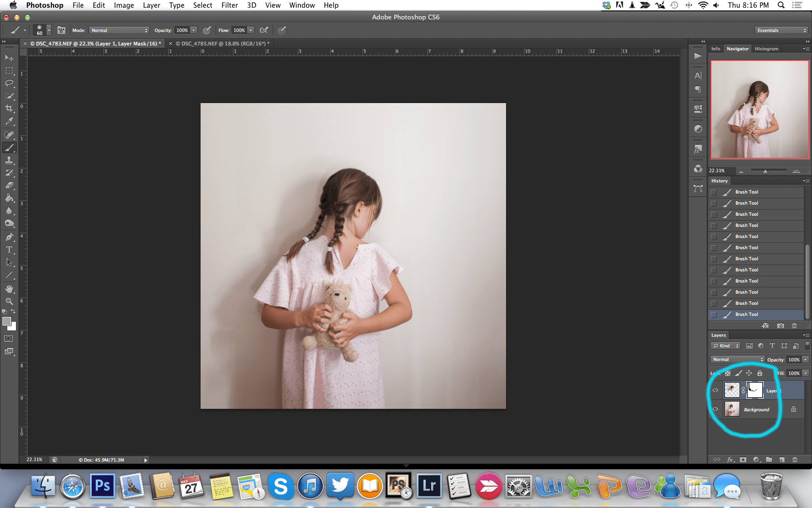Select the Crop tool
The image size is (812, 508).
(x=9, y=108)
